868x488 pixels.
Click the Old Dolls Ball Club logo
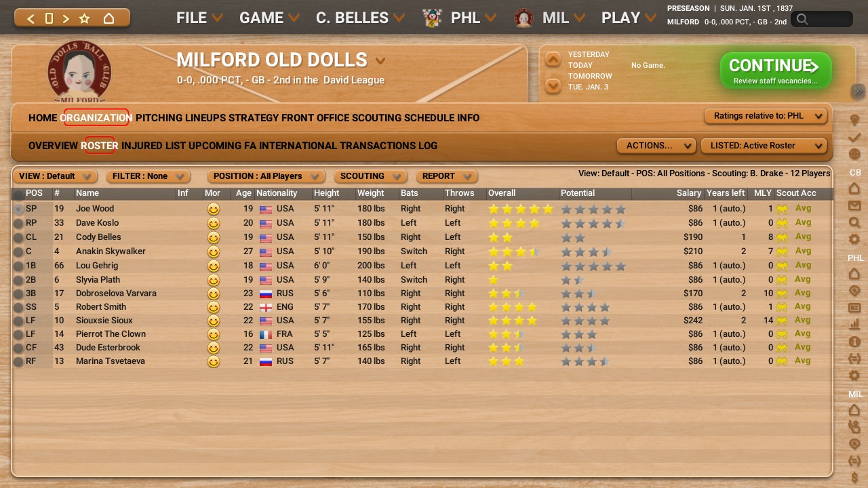click(79, 72)
